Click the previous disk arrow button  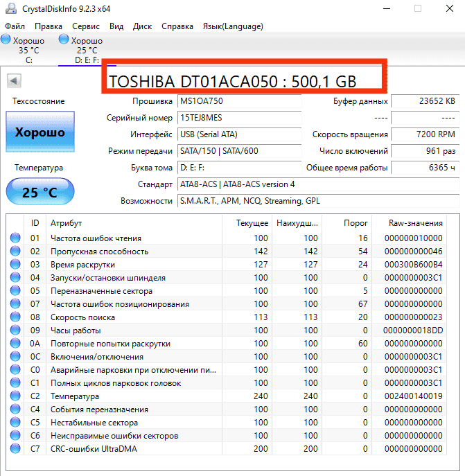coord(12,81)
